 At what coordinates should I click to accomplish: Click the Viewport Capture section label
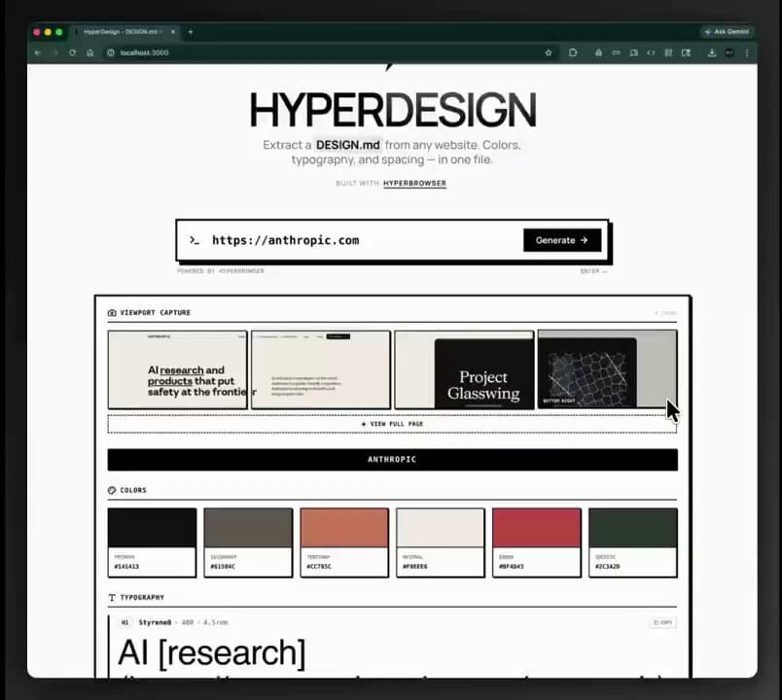[155, 313]
